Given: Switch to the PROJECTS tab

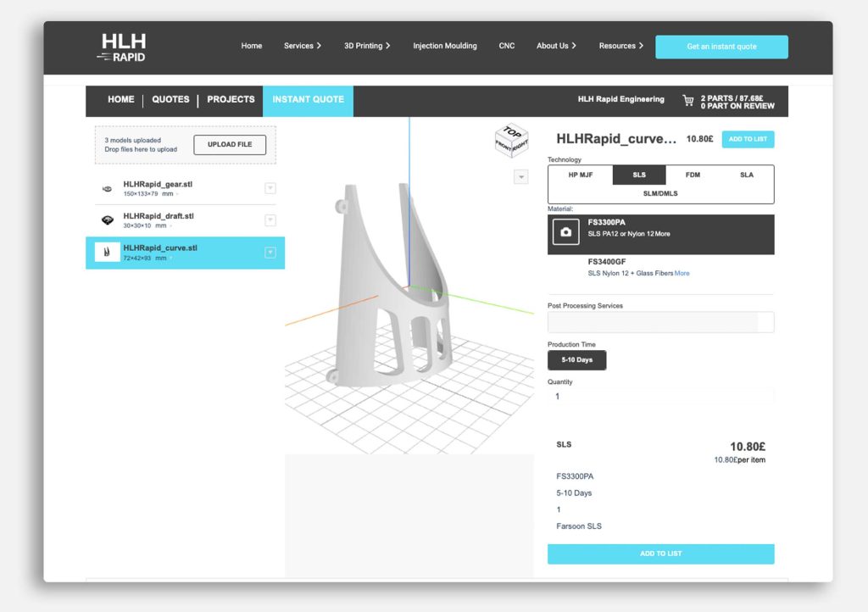Looking at the screenshot, I should (231, 99).
